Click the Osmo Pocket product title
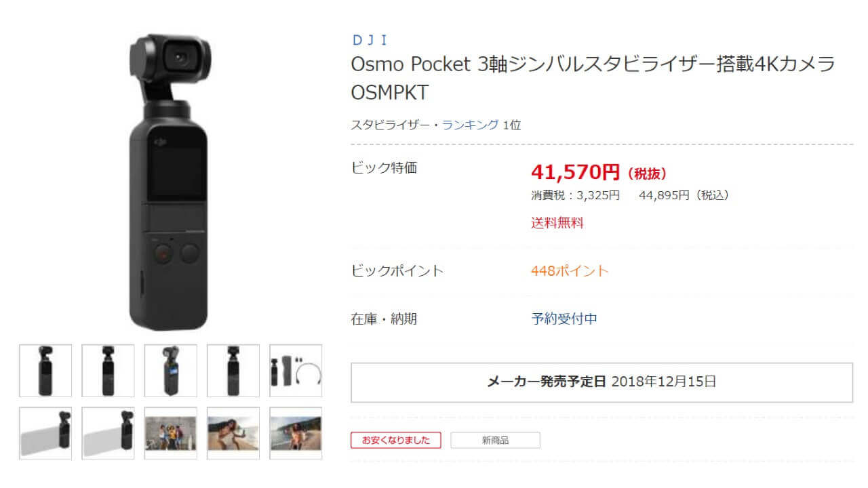This screenshot has height=488, width=868. coord(593,78)
